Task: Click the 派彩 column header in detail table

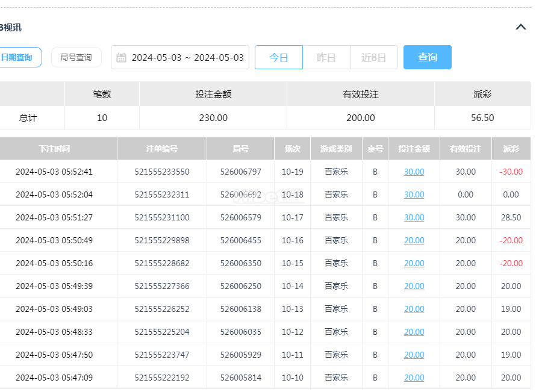Action: coord(511,149)
